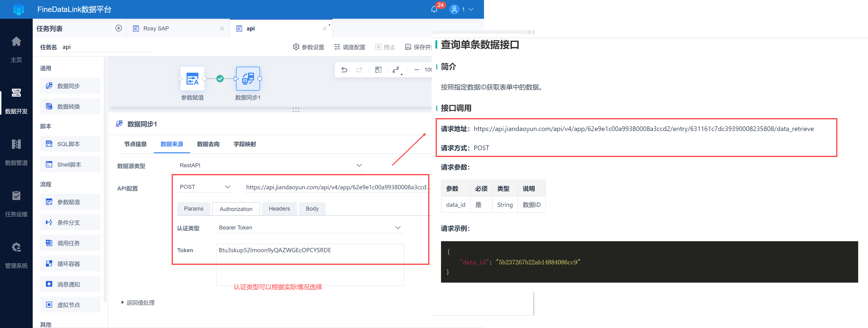The height and width of the screenshot is (328, 868).
Task: Expand the 返回值处理 section
Action: (x=138, y=303)
